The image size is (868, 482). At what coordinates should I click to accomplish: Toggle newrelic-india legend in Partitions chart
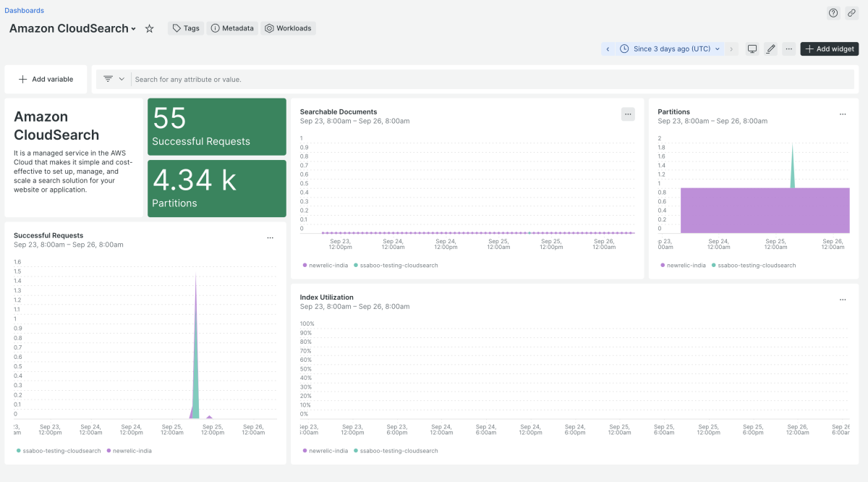(681, 265)
